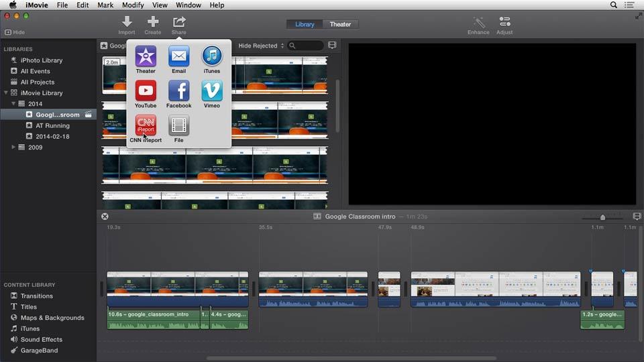Toggle browser filmstrip appearance button
Image resolution: width=644 pixels, height=362 pixels.
tap(332, 45)
